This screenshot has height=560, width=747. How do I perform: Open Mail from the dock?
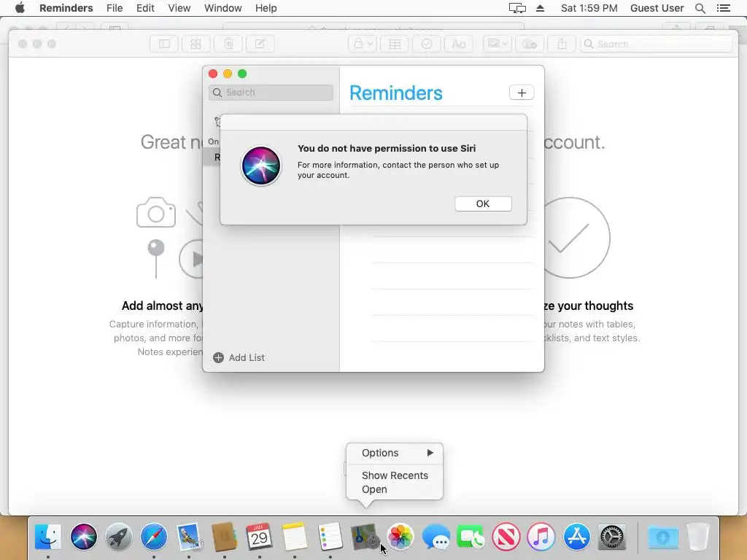click(x=189, y=537)
